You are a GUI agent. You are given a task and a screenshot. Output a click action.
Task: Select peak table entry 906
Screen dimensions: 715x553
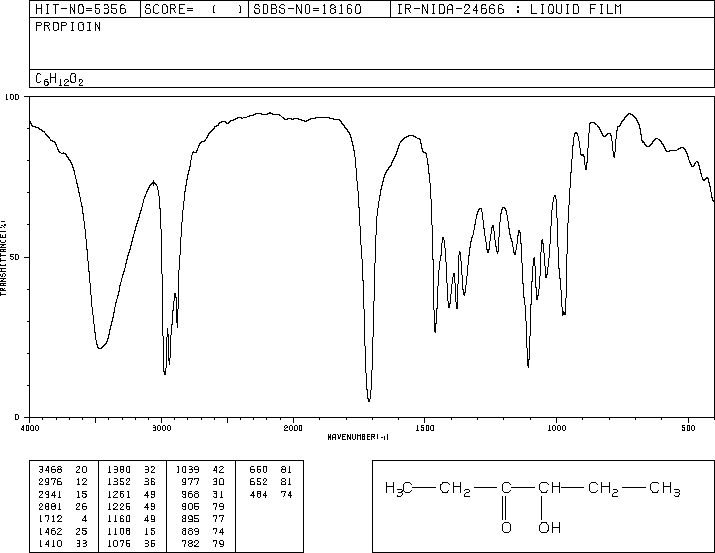coord(190,506)
